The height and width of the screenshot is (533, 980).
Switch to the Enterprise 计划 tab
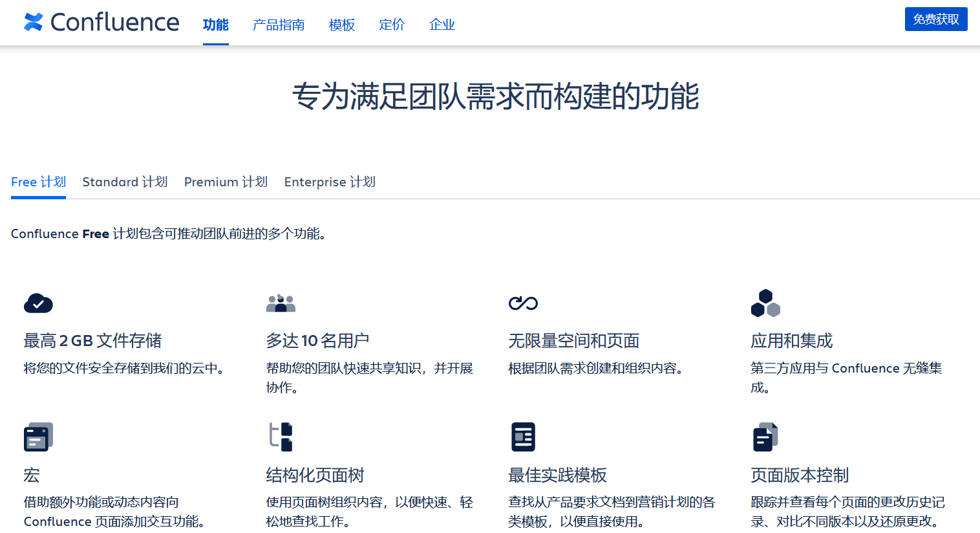pos(330,182)
